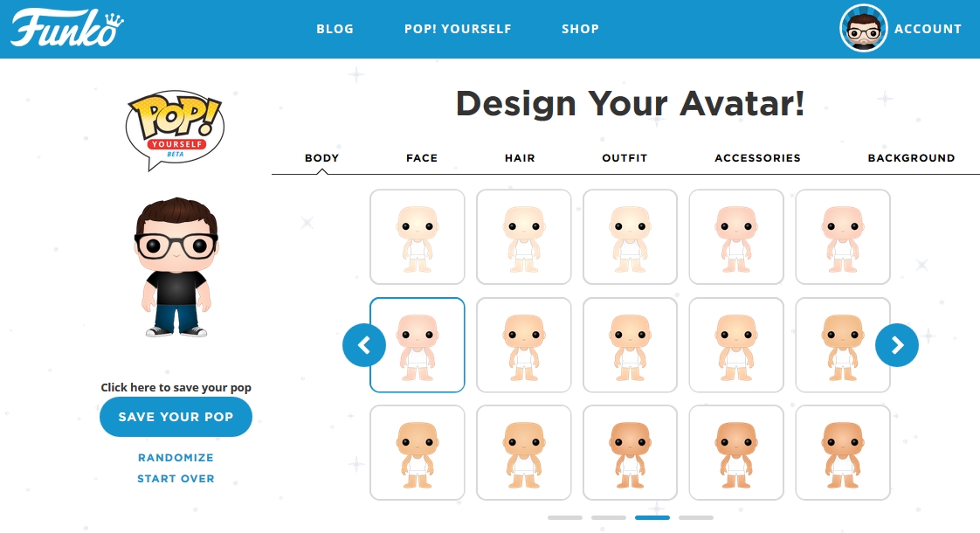Choose the last body in the top row
The height and width of the screenshot is (533, 980).
(x=843, y=237)
